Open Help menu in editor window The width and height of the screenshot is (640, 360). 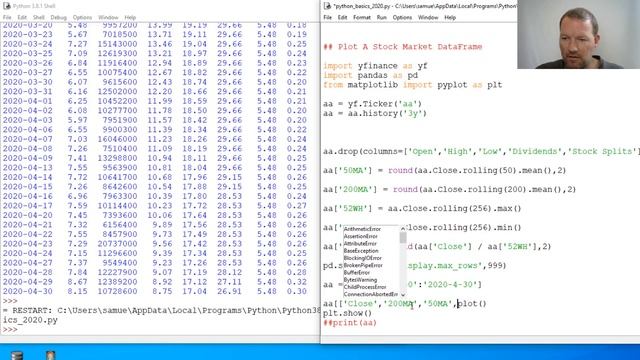tap(450, 18)
